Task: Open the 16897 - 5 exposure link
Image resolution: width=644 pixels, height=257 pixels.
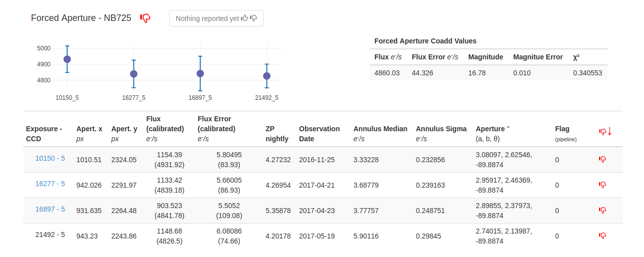Action: tap(50, 209)
